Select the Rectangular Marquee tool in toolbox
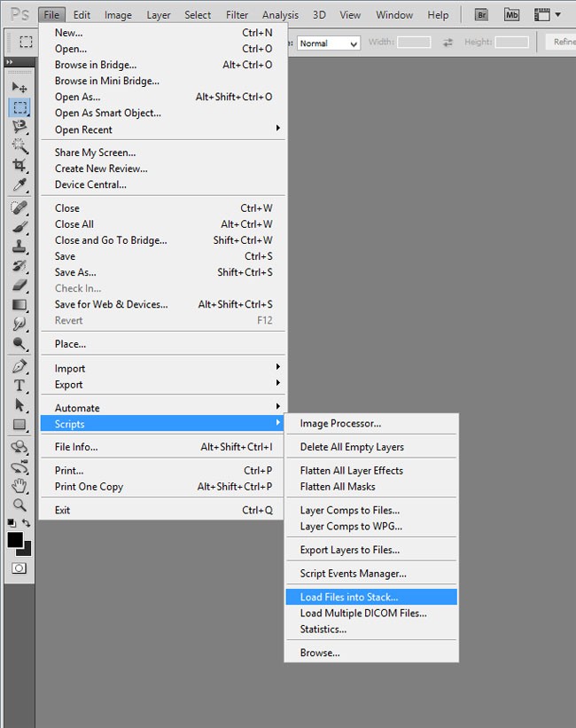This screenshot has width=576, height=728. [19, 107]
